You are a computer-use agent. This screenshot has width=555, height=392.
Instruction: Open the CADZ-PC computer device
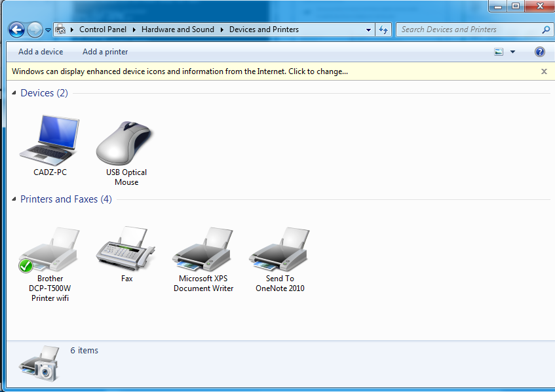point(49,140)
